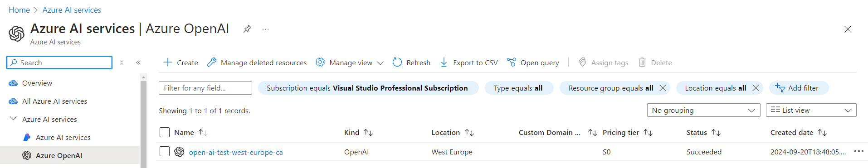This screenshot has height=168, width=868.
Task: Open row context menu ellipsis
Action: (858, 151)
